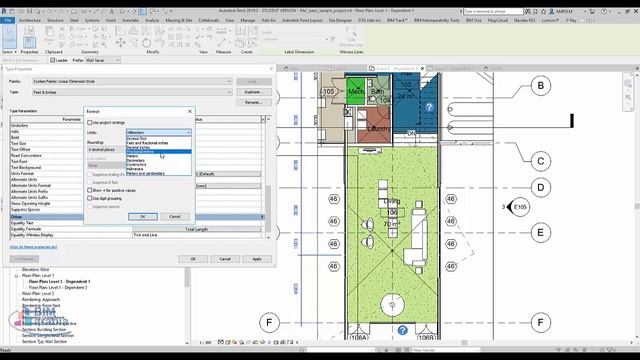This screenshot has width=640, height=360.
Task: Click the E105 elevation marker
Action: coord(520,207)
